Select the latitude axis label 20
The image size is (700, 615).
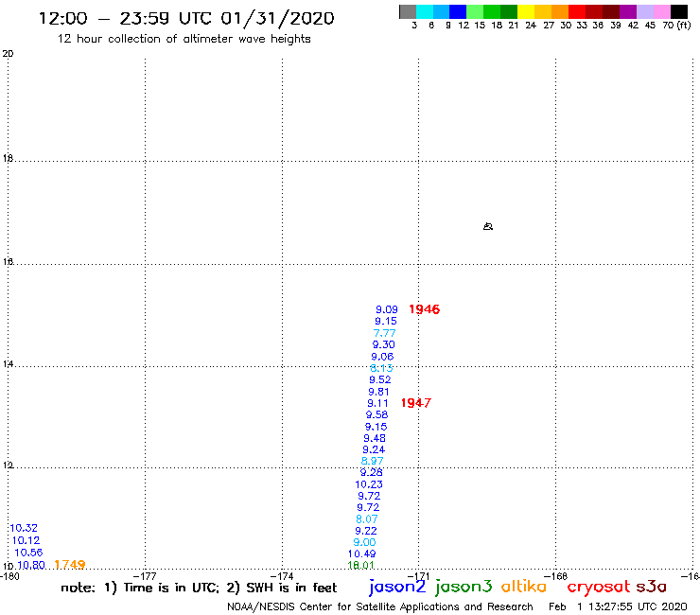(8, 54)
